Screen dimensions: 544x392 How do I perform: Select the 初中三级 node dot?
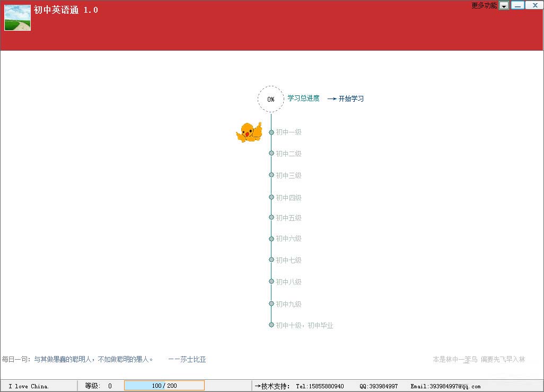coord(271,175)
